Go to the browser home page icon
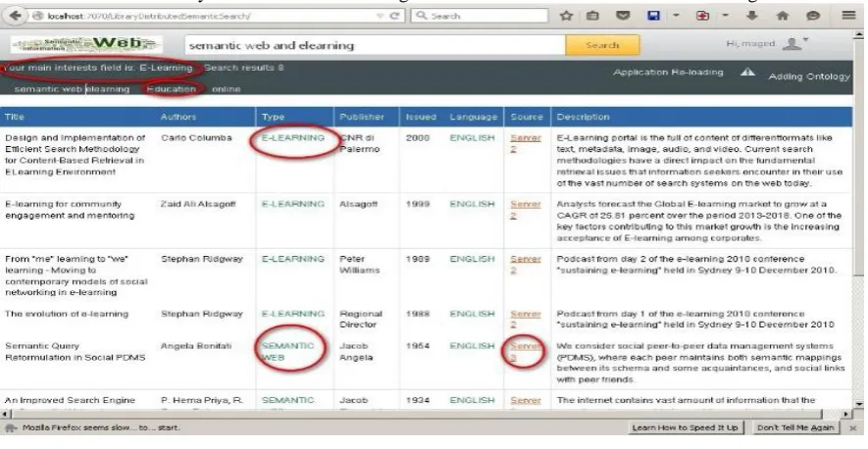Screen dimensions: 868x449 (x=783, y=16)
